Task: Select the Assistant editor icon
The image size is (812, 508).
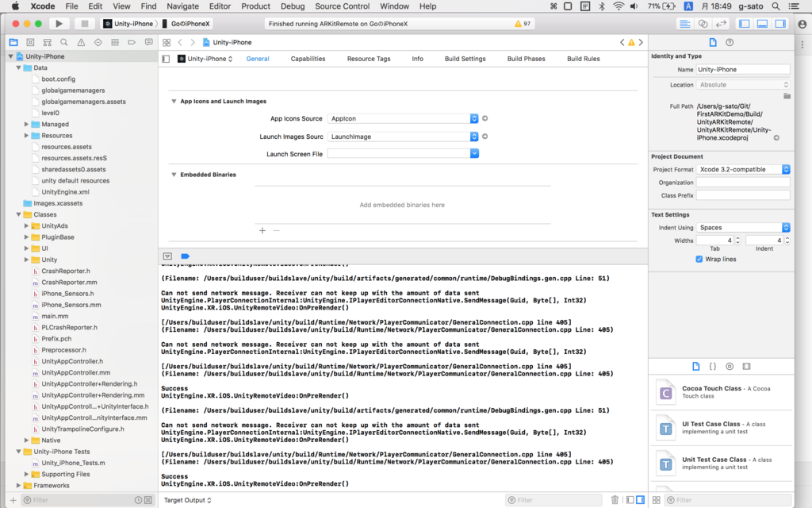Action: click(x=703, y=24)
